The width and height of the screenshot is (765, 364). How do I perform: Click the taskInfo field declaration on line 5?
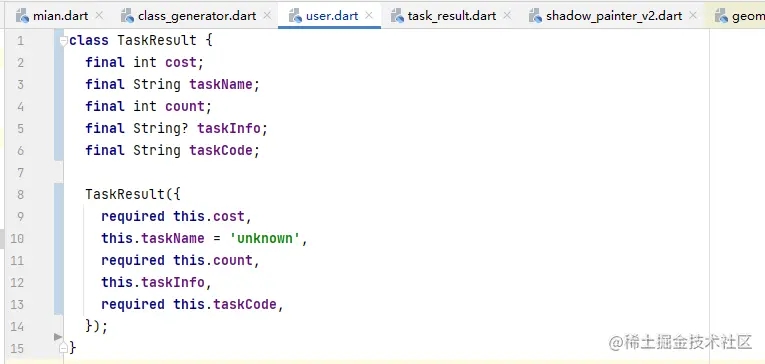click(x=229, y=128)
